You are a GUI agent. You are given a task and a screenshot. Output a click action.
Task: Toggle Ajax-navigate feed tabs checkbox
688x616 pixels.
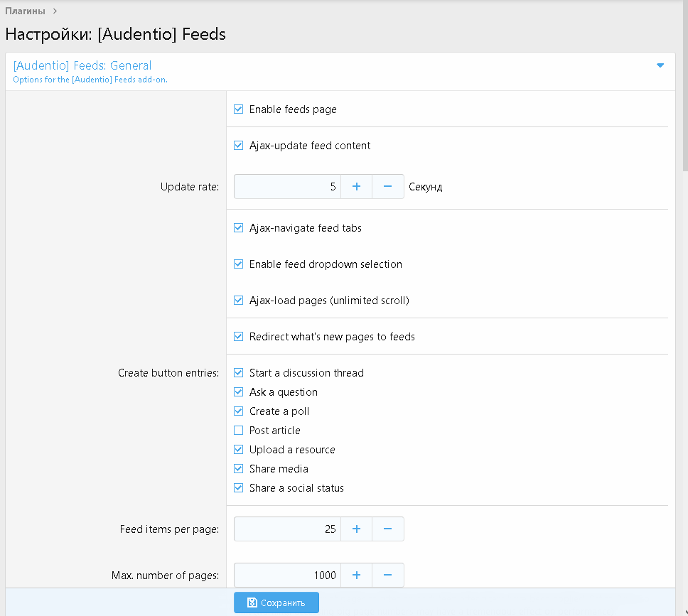point(238,227)
